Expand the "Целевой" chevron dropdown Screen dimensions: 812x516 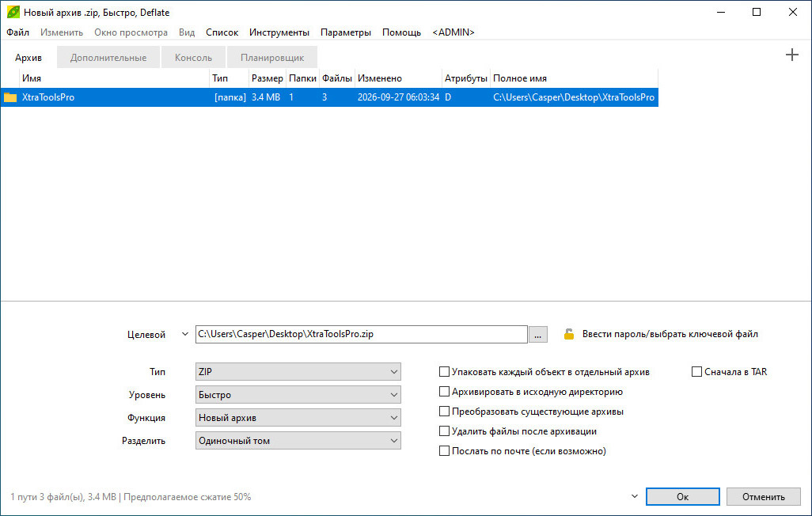(x=185, y=334)
